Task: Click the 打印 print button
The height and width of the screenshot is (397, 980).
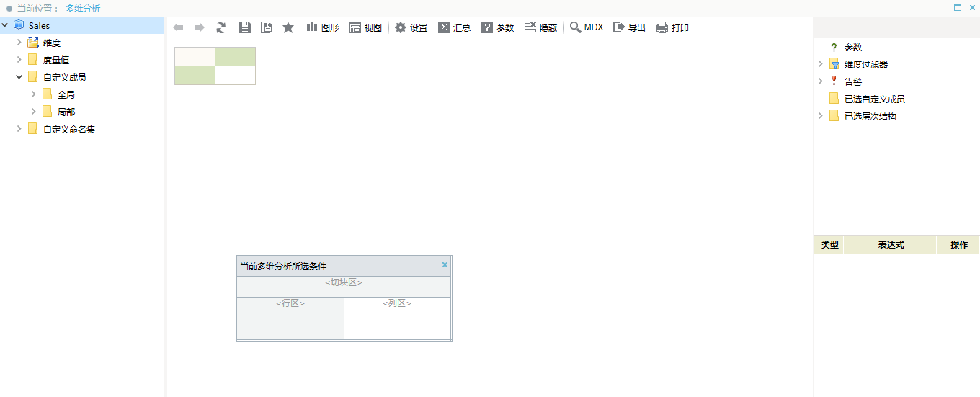Action: point(672,27)
